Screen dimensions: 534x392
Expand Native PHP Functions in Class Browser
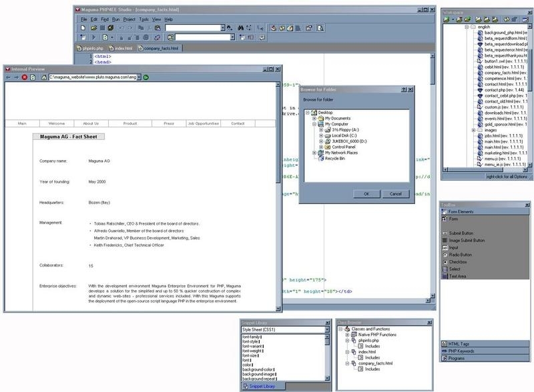coord(347,335)
